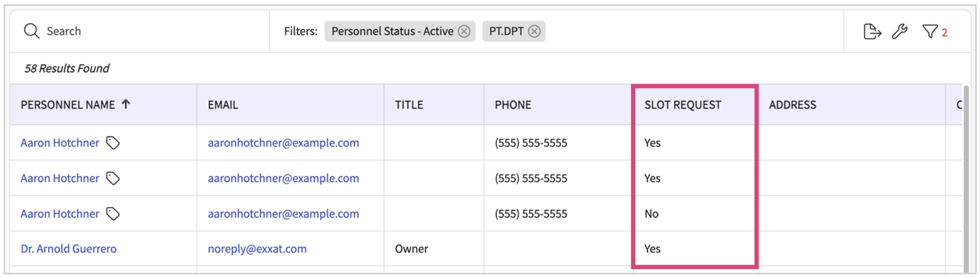Image resolution: width=980 pixels, height=278 pixels.
Task: Open Dr. Arnold Guerrero's profile link
Action: 68,249
